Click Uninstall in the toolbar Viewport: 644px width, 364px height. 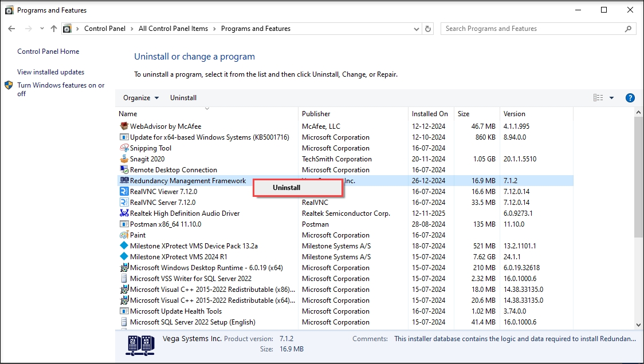(x=183, y=98)
